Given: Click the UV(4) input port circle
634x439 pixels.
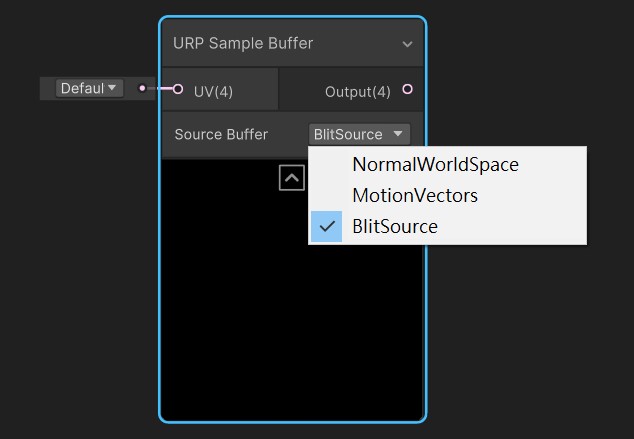Looking at the screenshot, I should [178, 89].
